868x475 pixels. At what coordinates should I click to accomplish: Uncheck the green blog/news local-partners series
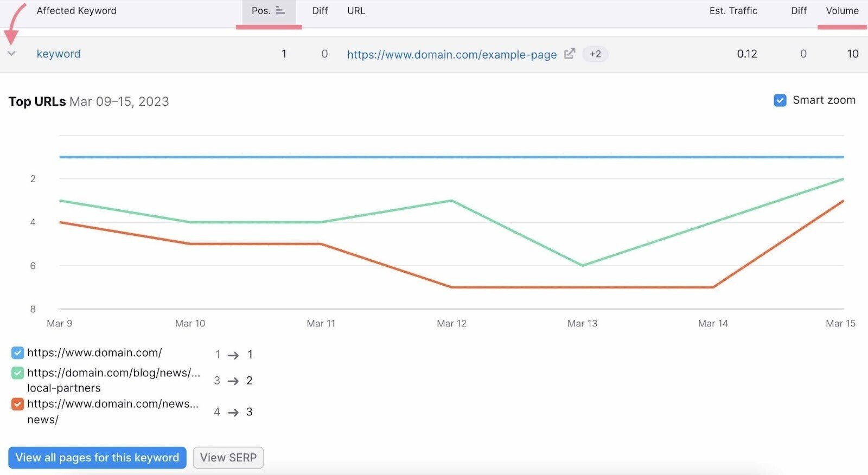[x=17, y=373]
